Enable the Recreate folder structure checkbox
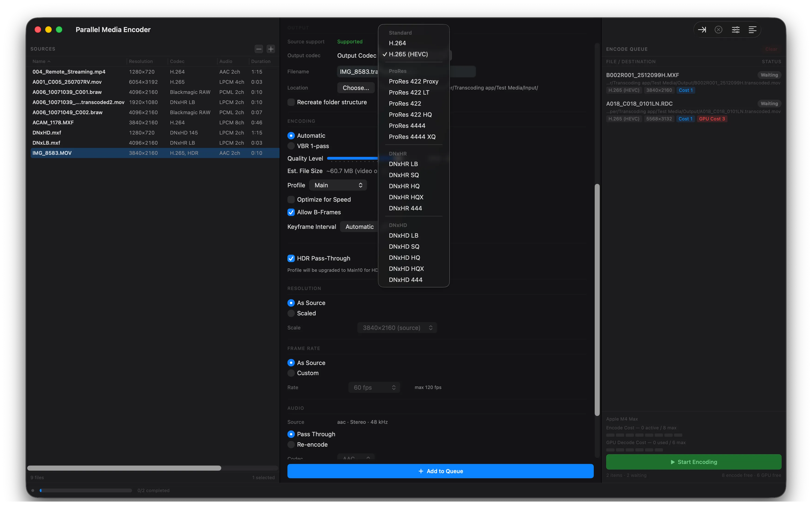 click(291, 102)
